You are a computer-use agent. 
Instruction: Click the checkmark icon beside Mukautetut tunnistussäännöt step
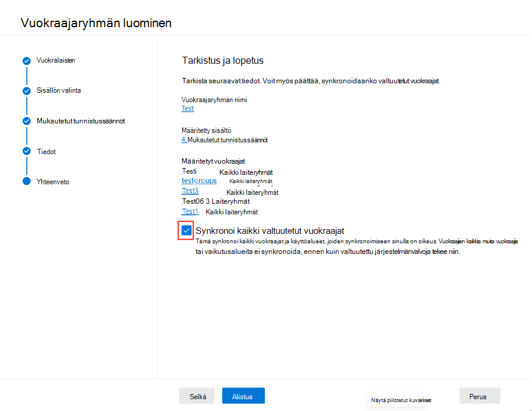pyautogui.click(x=27, y=121)
